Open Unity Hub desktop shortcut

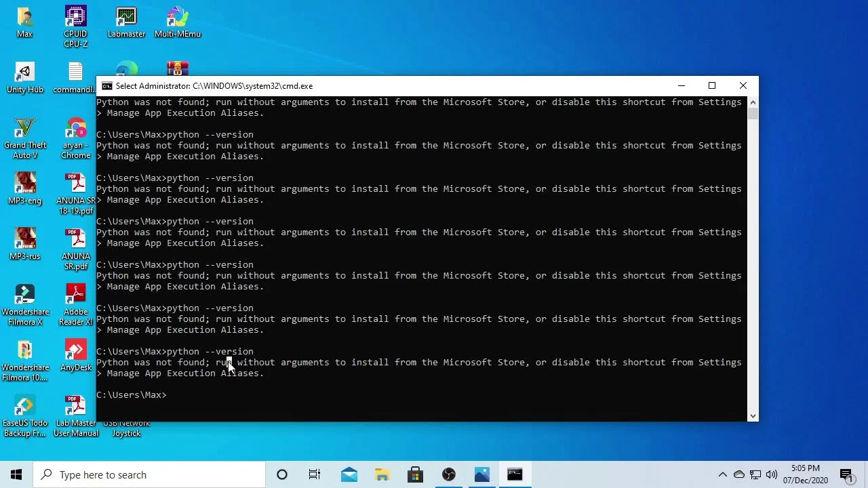pyautogui.click(x=24, y=78)
